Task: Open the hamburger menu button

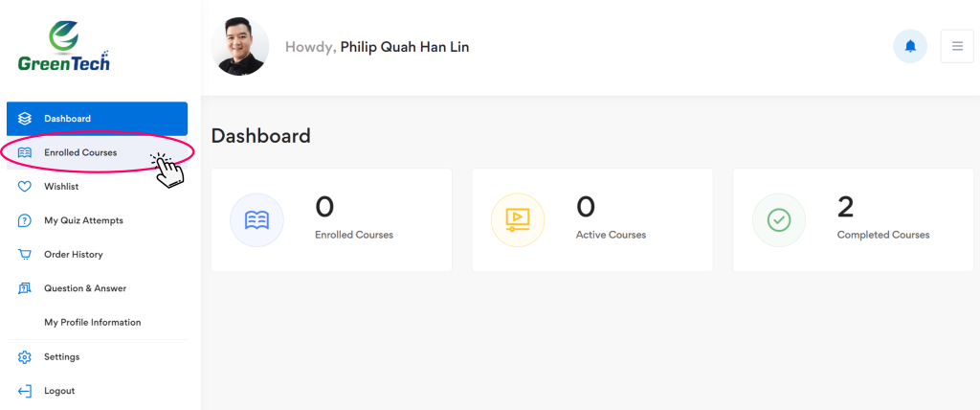Action: [957, 46]
